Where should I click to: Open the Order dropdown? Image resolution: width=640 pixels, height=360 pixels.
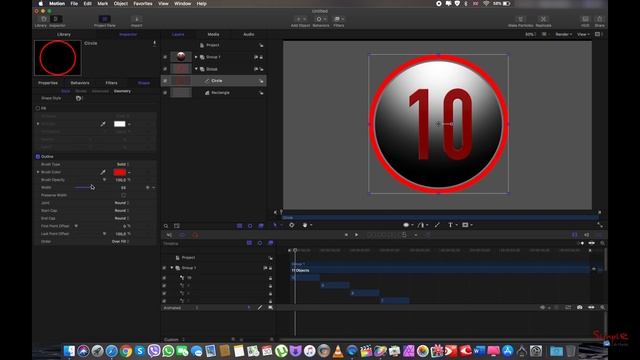(120, 242)
